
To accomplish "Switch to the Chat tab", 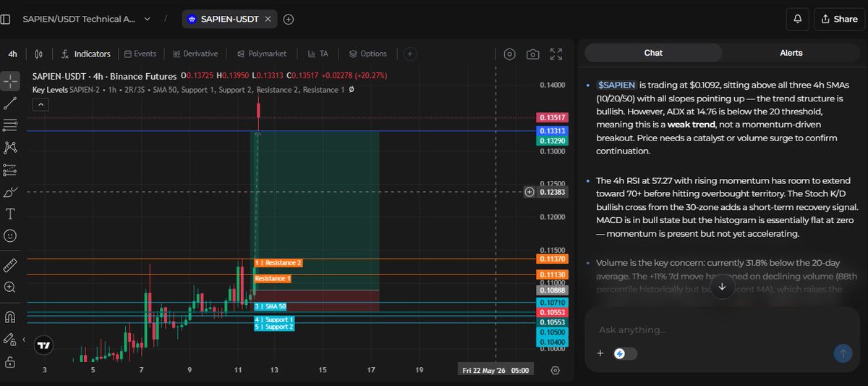I will pos(653,53).
